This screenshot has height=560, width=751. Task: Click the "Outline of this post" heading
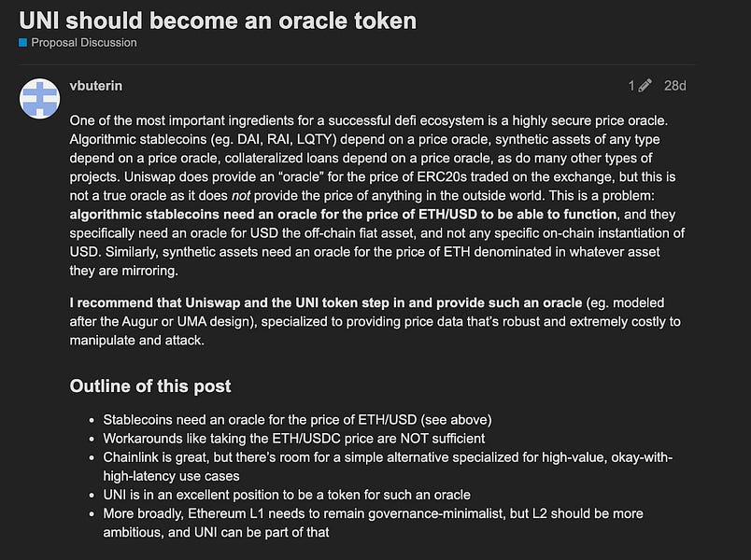tap(150, 386)
